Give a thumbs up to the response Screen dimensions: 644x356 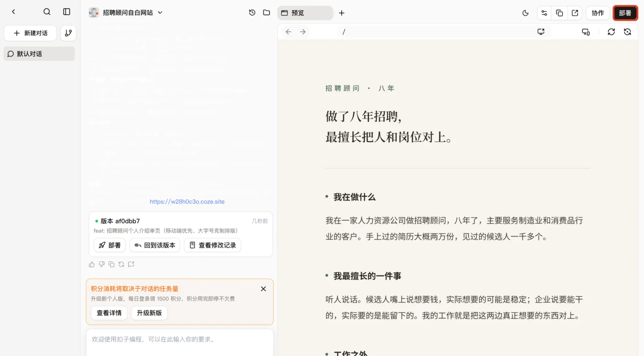point(92,264)
